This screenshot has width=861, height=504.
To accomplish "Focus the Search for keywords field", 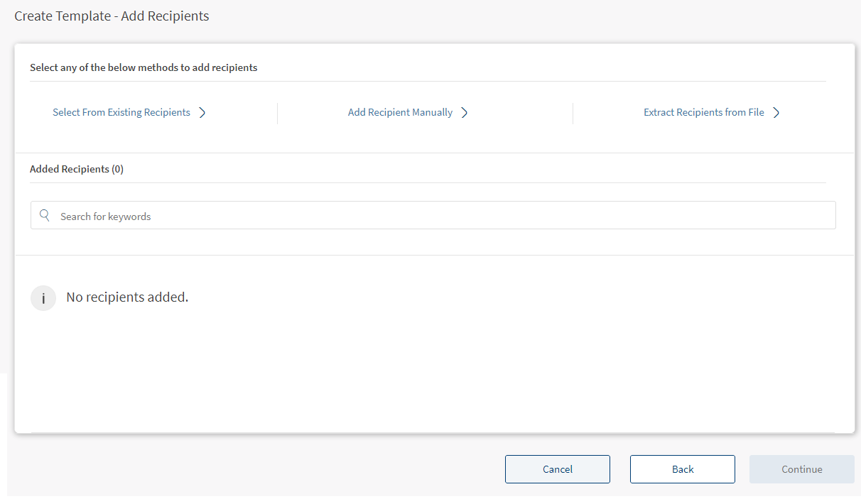I will 440,216.
